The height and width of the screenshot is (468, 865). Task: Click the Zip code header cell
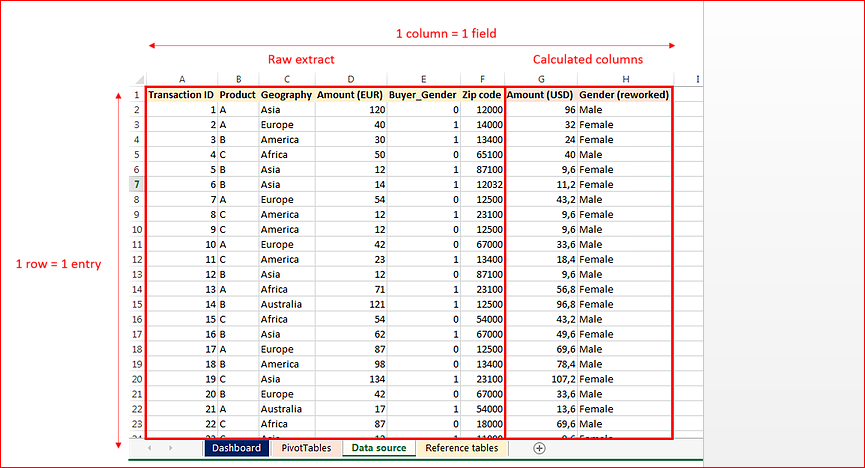(482, 94)
